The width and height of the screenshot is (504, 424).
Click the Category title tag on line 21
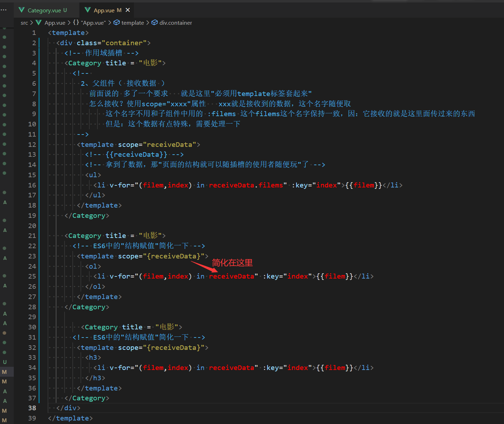pos(115,236)
